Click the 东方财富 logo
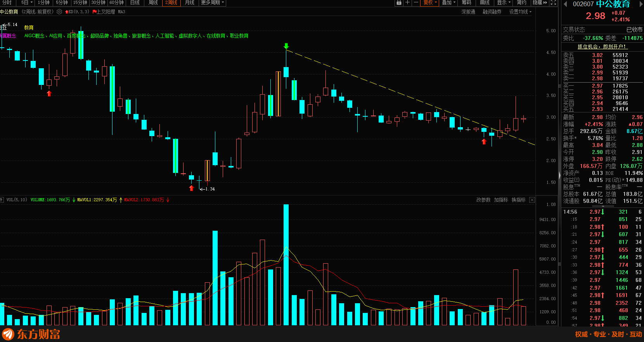This screenshot has width=644, height=342. tap(31, 334)
